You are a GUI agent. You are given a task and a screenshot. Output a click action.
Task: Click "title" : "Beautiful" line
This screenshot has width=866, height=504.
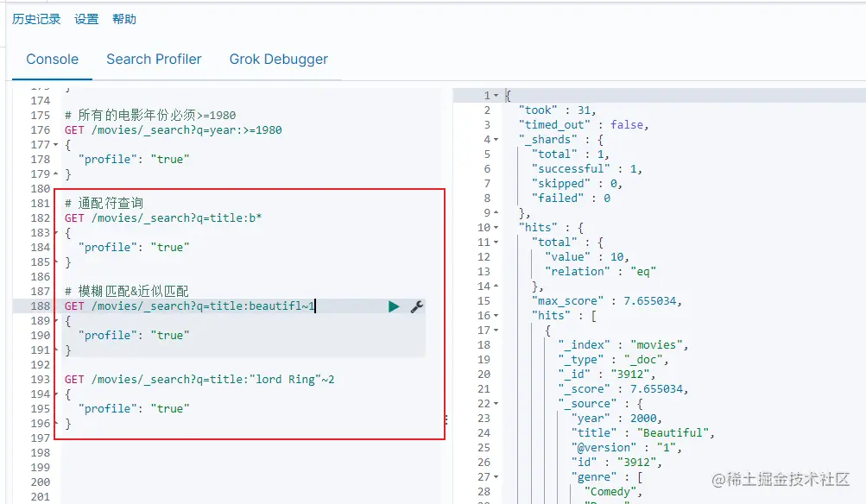643,432
